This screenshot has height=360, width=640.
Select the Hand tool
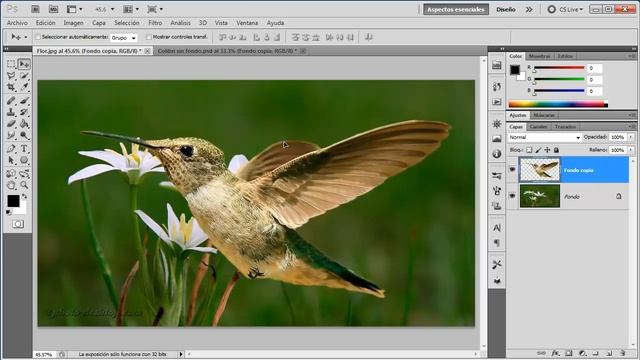point(11,185)
